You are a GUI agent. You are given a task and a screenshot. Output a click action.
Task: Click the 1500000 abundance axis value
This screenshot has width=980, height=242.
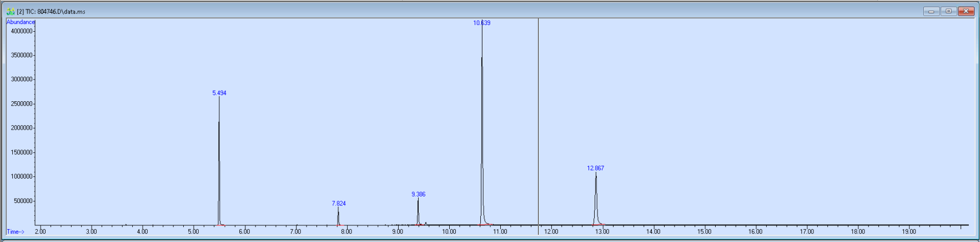pyautogui.click(x=22, y=152)
